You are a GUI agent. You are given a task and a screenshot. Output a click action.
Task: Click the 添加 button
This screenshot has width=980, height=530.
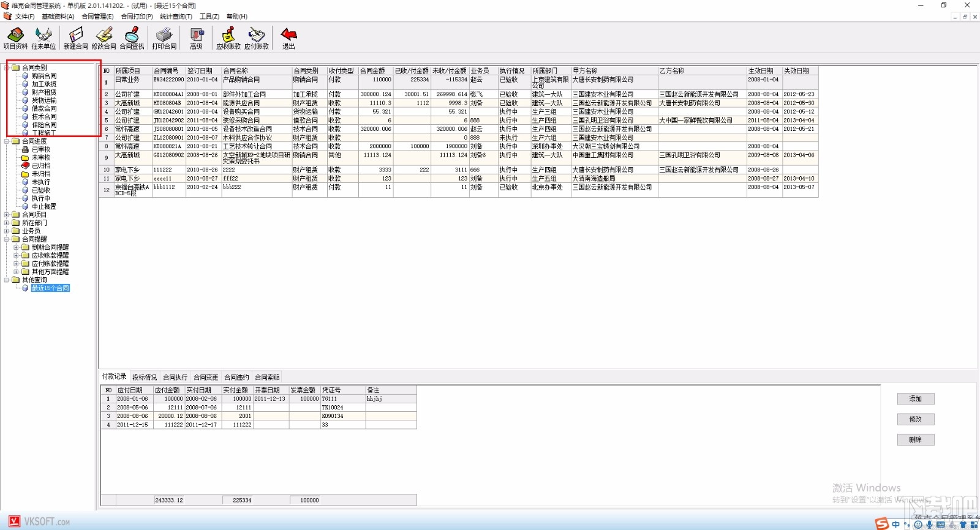coord(916,399)
